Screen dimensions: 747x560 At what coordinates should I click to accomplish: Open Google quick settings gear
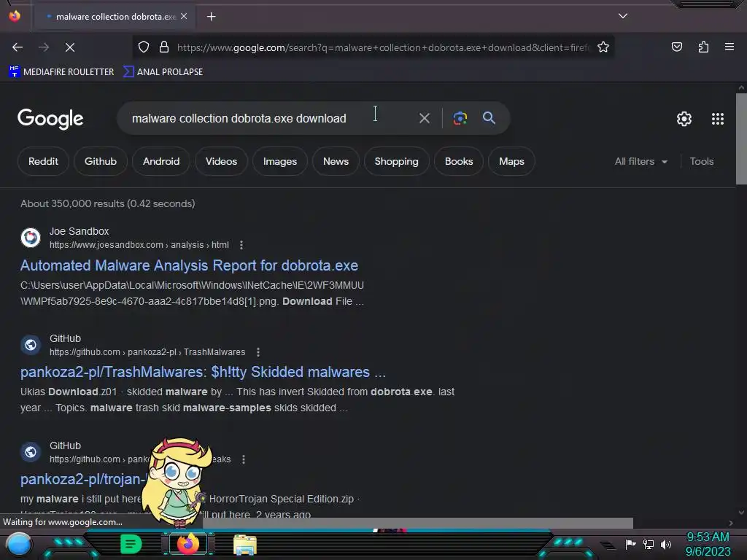click(684, 119)
